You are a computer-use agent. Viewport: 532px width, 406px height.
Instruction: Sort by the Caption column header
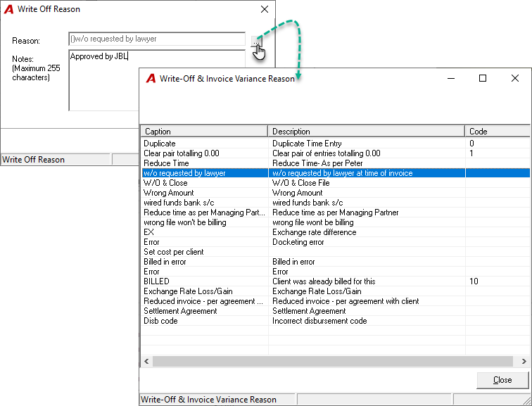click(x=204, y=132)
